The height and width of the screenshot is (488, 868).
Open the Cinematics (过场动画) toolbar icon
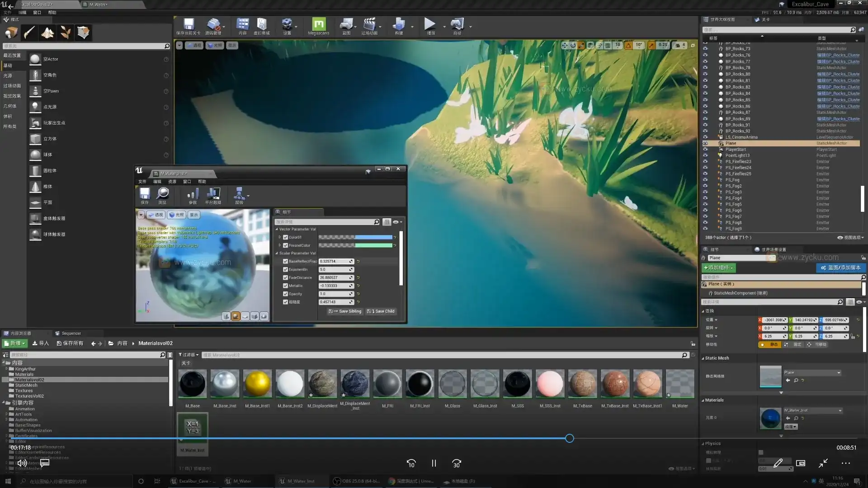(371, 25)
